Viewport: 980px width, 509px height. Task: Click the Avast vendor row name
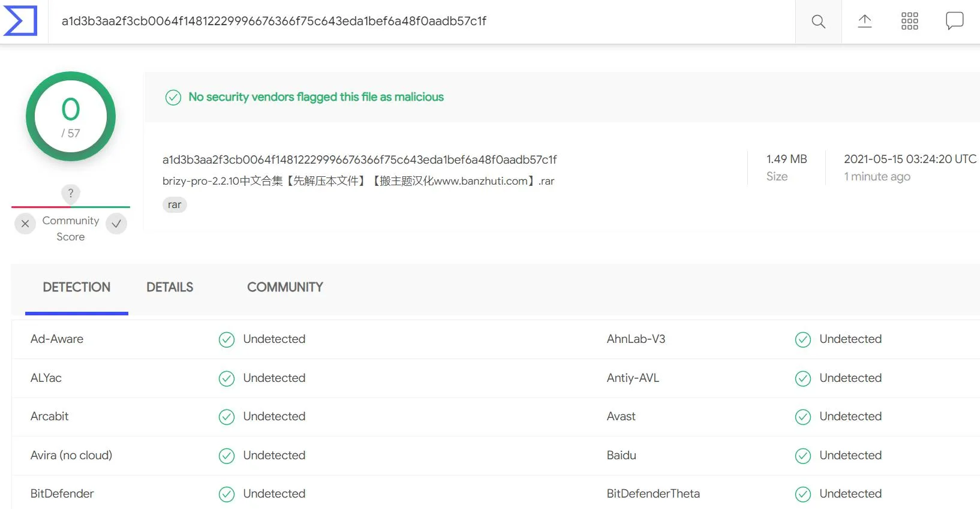(621, 416)
